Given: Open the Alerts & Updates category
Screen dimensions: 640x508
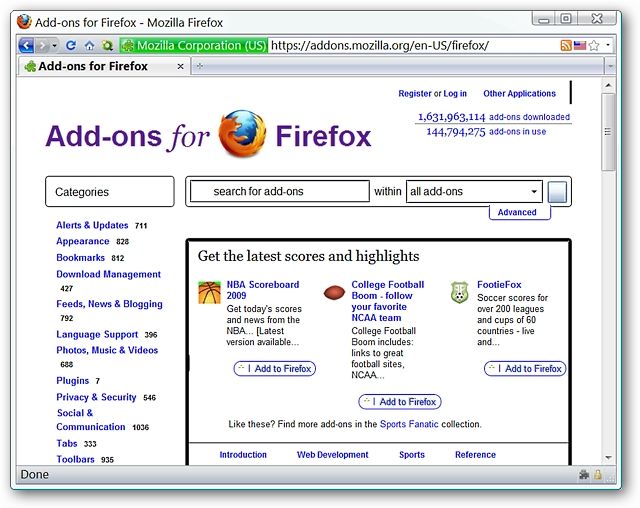Looking at the screenshot, I should (x=92, y=225).
